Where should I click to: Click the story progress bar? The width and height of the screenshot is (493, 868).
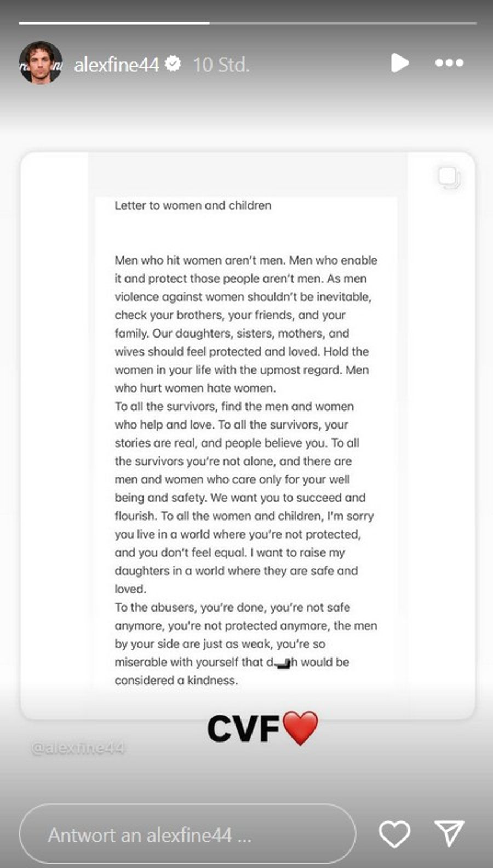(114, 23)
